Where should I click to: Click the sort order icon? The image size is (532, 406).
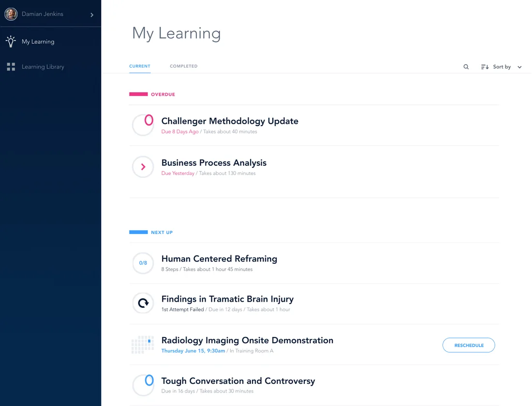tap(485, 67)
